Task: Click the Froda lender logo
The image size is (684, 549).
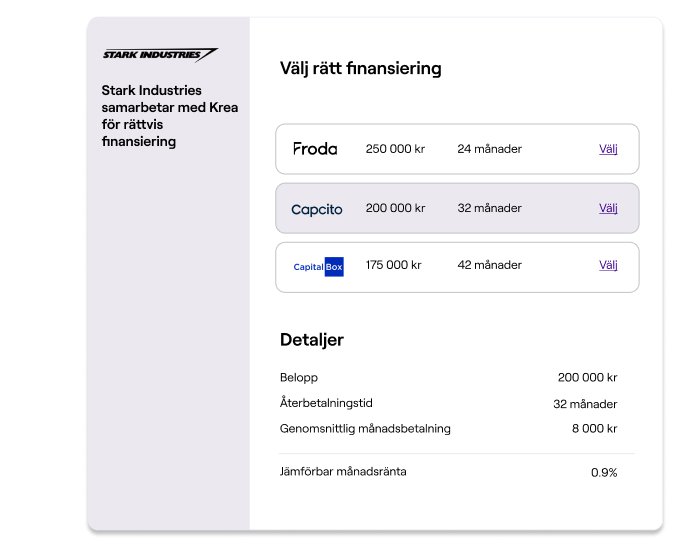Action: 315,149
